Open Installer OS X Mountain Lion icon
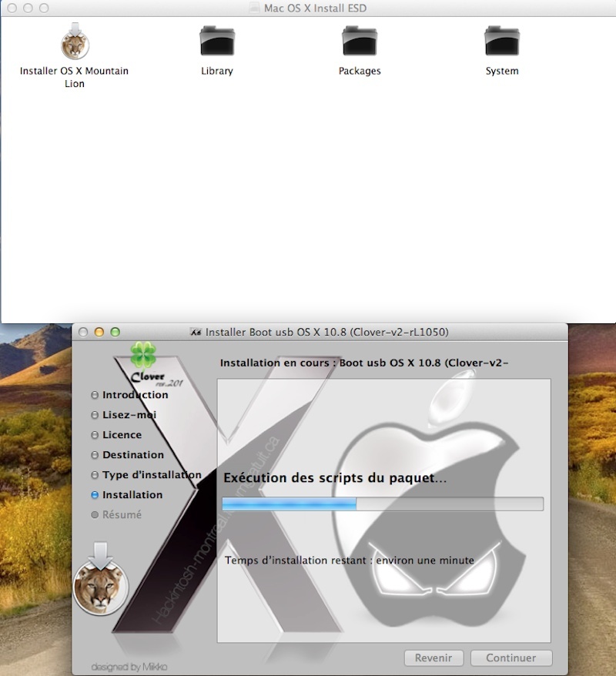 pos(75,42)
